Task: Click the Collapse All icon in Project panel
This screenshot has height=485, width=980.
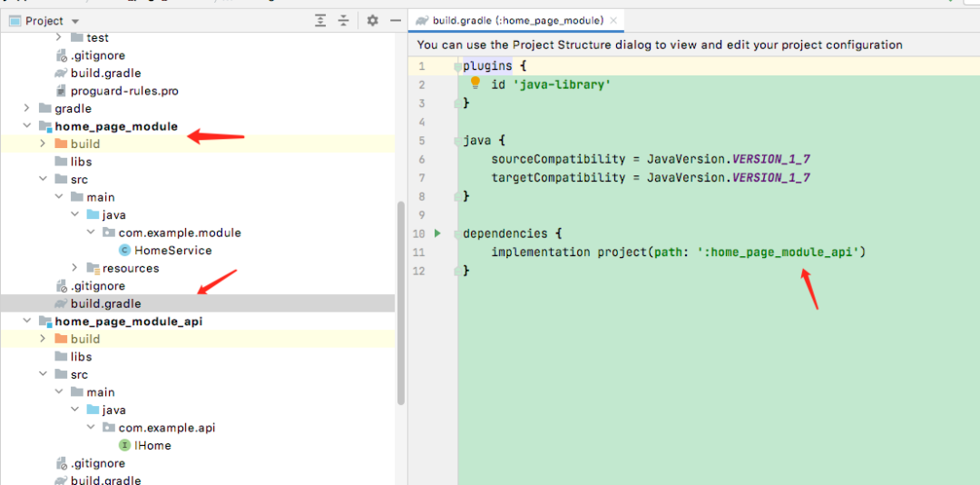Action: coord(344,21)
